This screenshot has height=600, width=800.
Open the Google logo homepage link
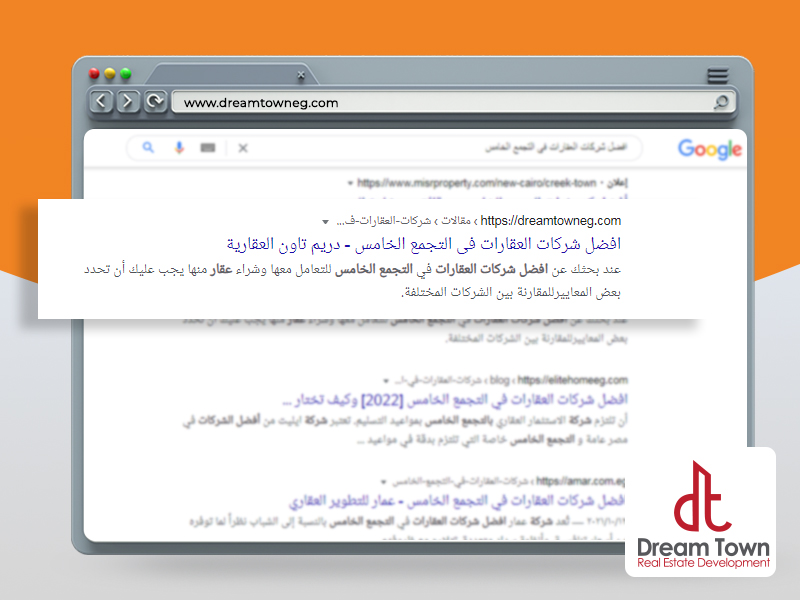point(710,149)
